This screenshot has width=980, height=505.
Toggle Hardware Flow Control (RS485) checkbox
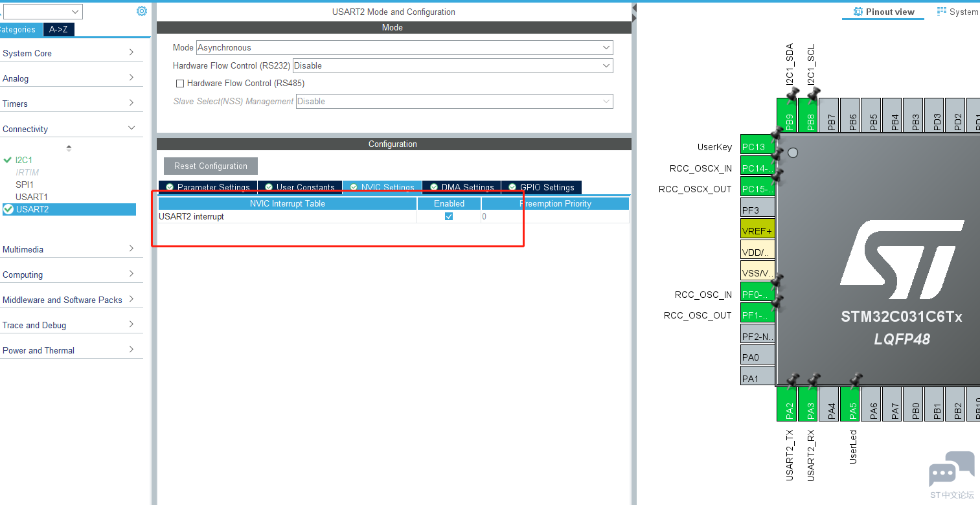[x=180, y=84]
